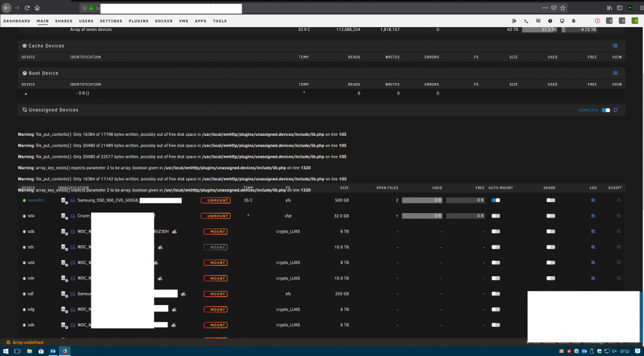Save page to Pocket
Image resolution: width=644 pixels, height=356 pixels.
[554, 8]
